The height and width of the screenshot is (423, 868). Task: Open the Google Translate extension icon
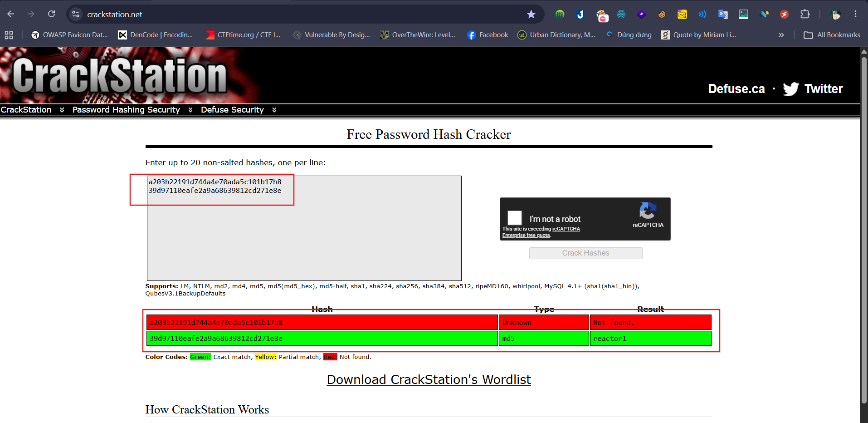723,14
